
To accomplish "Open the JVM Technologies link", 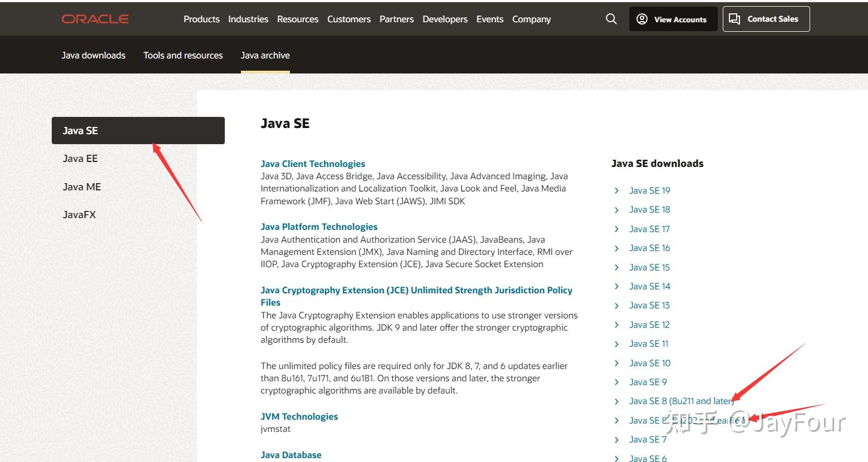I will point(299,416).
